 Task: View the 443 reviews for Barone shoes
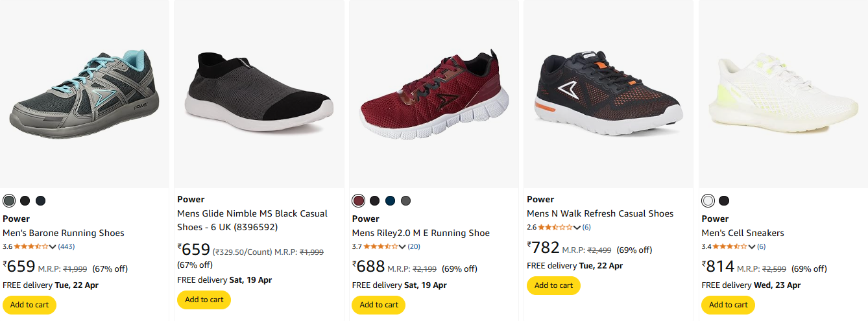(67, 246)
